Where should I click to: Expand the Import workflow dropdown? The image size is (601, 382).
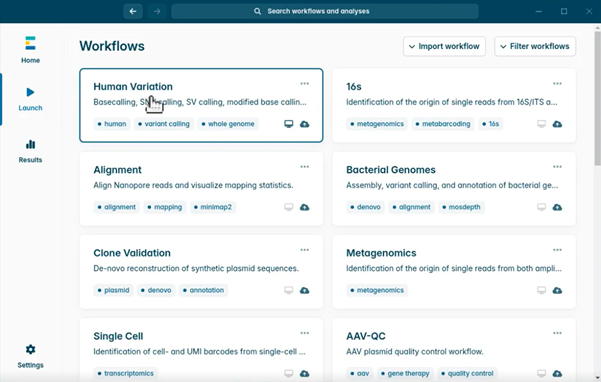click(x=444, y=46)
